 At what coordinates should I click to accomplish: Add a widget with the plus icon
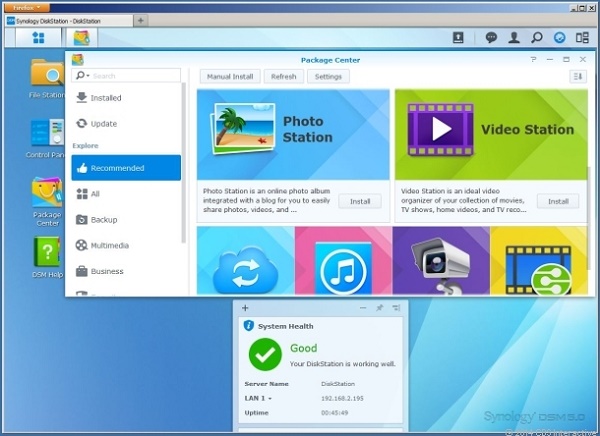pos(245,308)
